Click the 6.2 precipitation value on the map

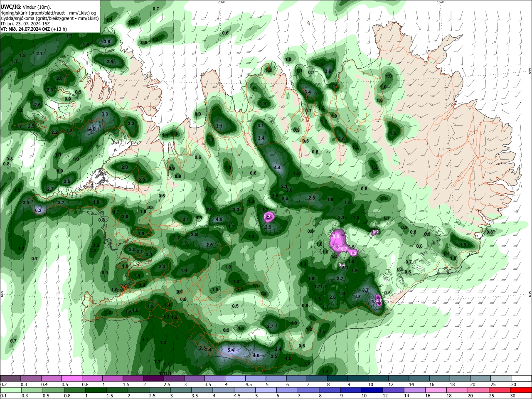pos(39,210)
